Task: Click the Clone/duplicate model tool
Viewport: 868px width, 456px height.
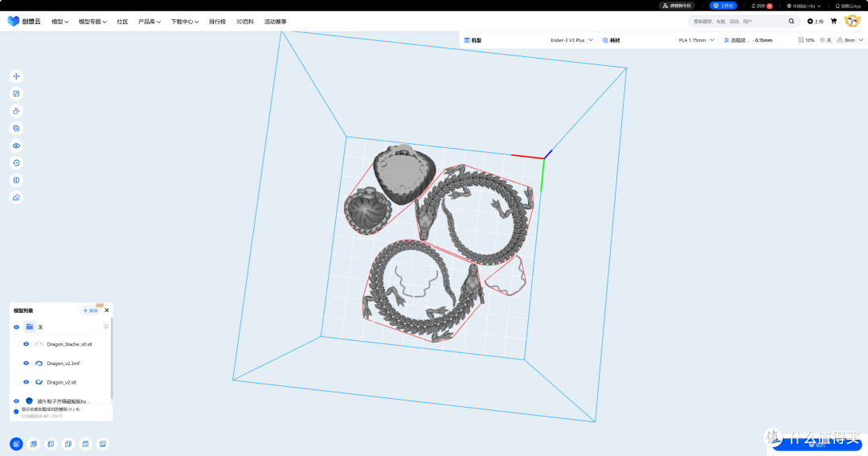Action: 16,128
